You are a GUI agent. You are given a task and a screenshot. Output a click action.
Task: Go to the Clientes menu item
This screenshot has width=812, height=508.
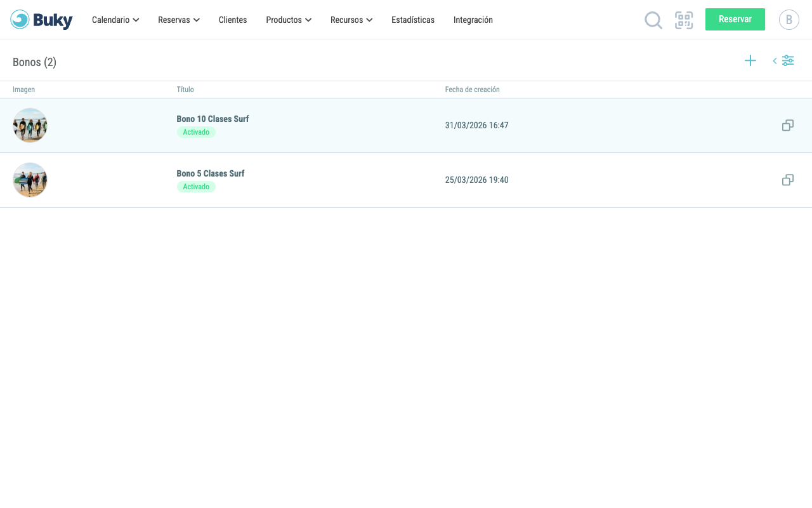233,20
